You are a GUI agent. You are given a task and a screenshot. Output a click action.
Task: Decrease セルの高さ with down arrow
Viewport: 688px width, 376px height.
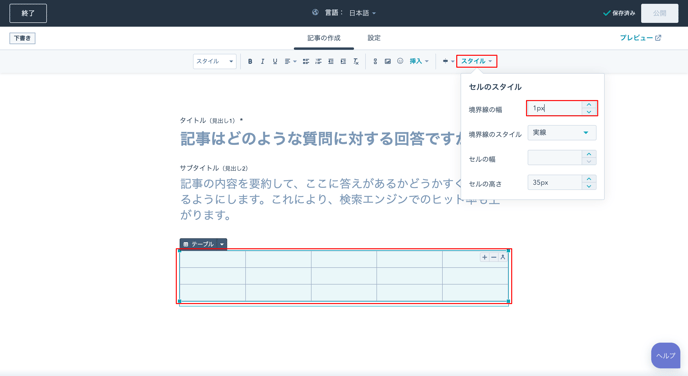(589, 186)
